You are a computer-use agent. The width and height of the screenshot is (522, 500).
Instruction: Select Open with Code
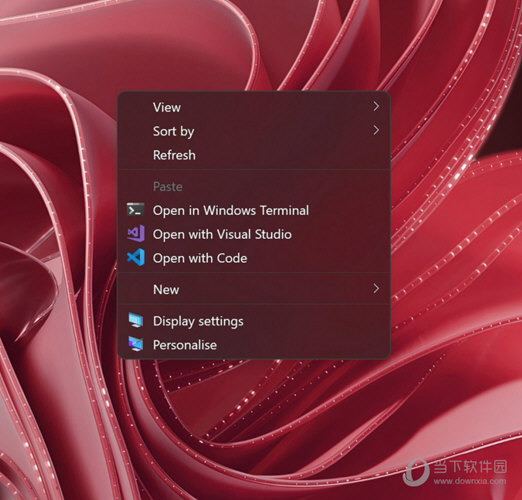tap(254, 258)
